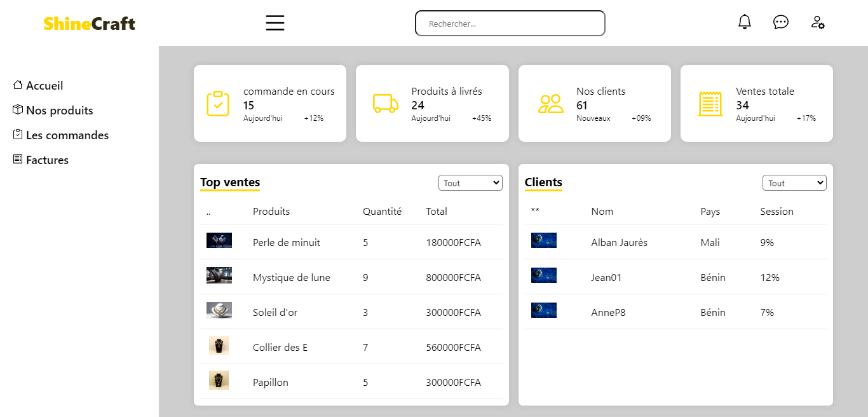Click the receipt icon in Ventes totale card
This screenshot has height=417, width=868.
tap(710, 104)
